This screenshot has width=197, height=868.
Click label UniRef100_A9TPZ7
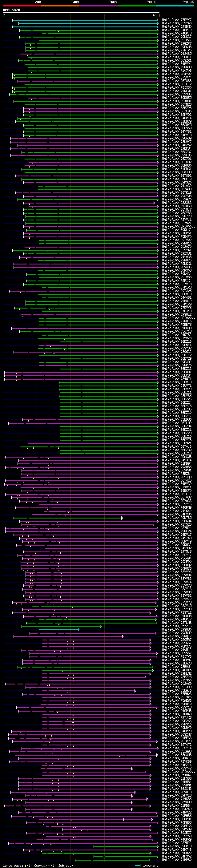177,40
